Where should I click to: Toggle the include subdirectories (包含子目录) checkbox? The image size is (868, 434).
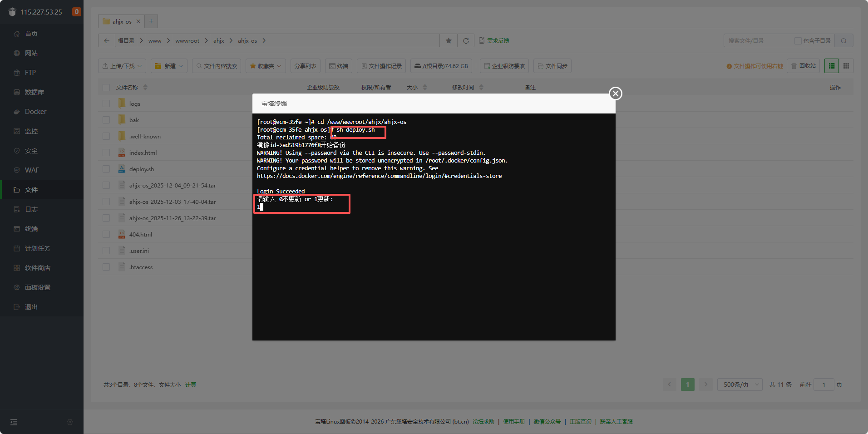(798, 41)
